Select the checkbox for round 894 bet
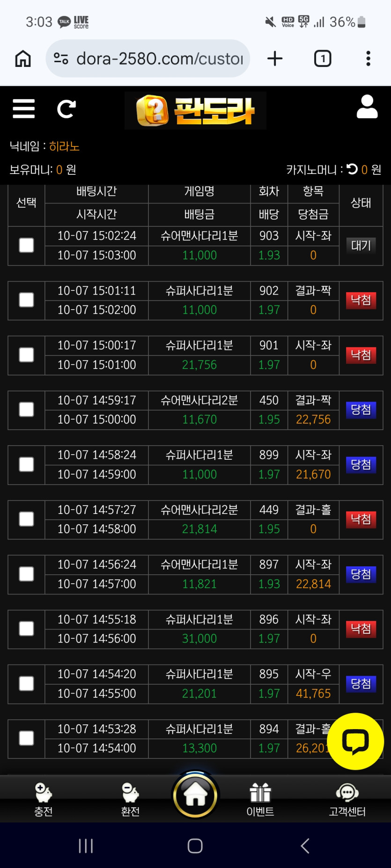The image size is (391, 868). 26,738
